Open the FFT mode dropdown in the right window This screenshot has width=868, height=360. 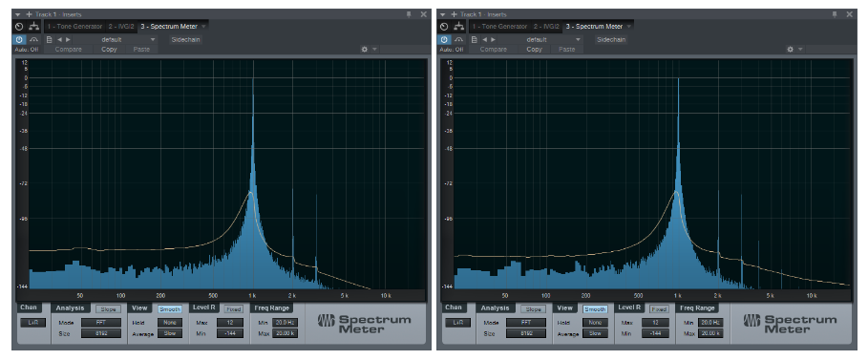coord(526,323)
